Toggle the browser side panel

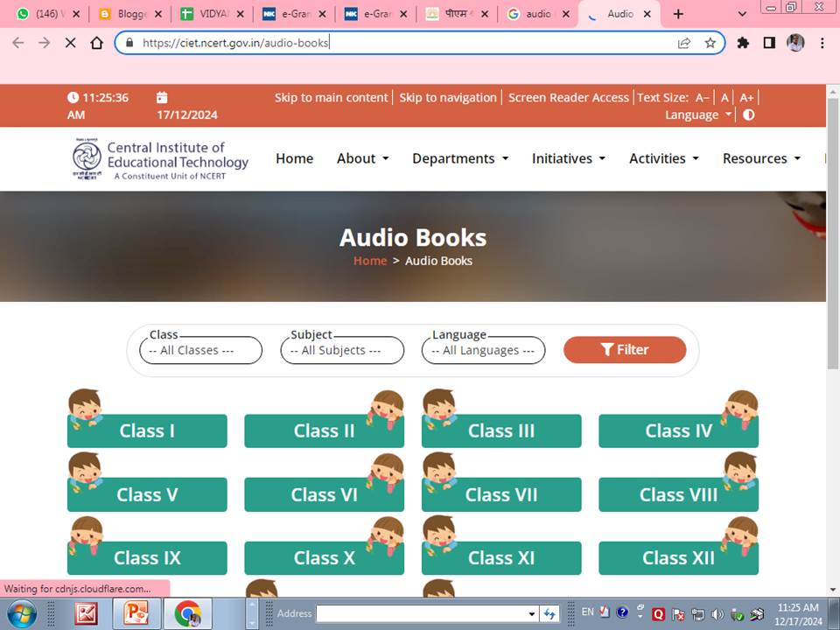(769, 43)
